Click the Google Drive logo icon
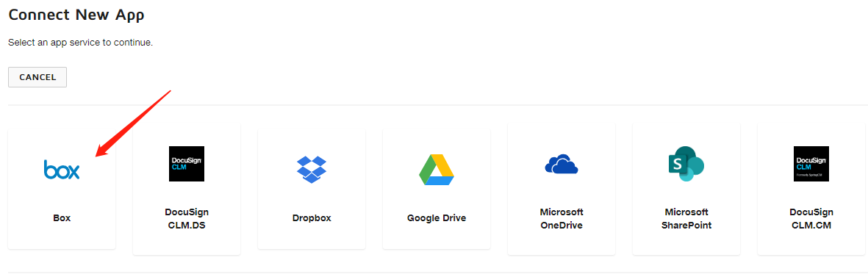 coord(437,170)
